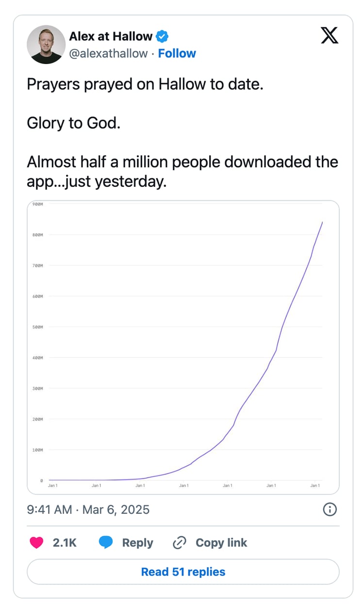The width and height of the screenshot is (364, 607).
Task: Follow the @alexathallow account
Action: tap(177, 53)
